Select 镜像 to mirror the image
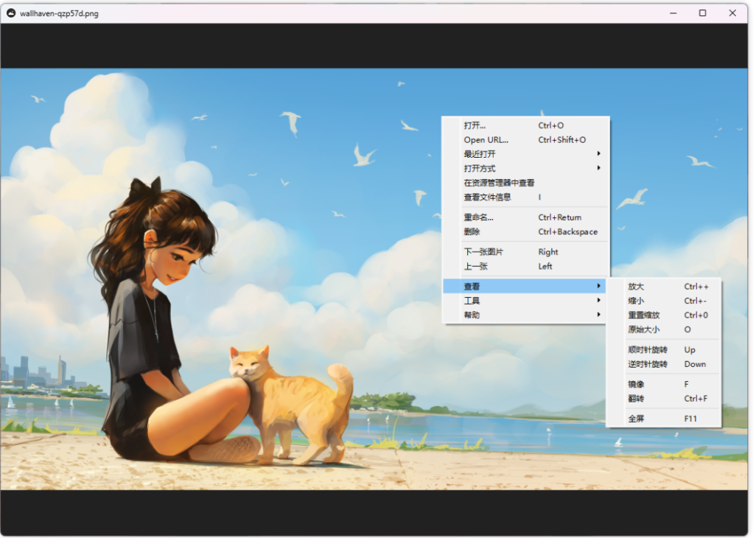Screen dimensions: 756x538 click(663, 384)
